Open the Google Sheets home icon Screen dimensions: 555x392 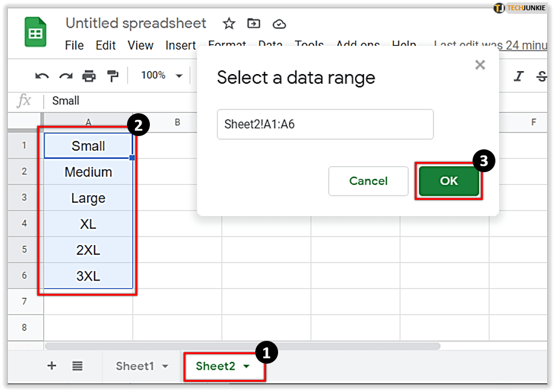coord(36,32)
